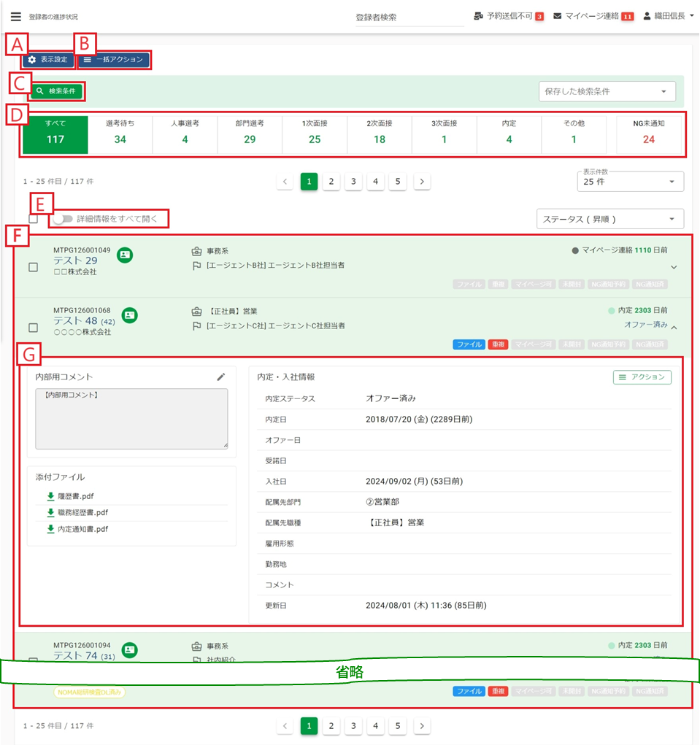700x745 pixels.
Task: Open the 表示件数 25 件 dropdown
Action: tap(630, 182)
